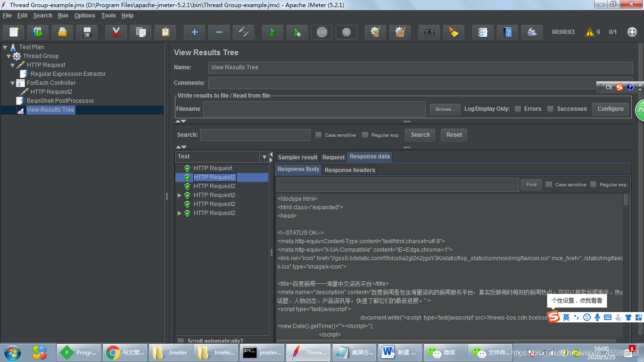The height and width of the screenshot is (362, 644).
Task: Open the Run menu
Action: click(x=63, y=16)
